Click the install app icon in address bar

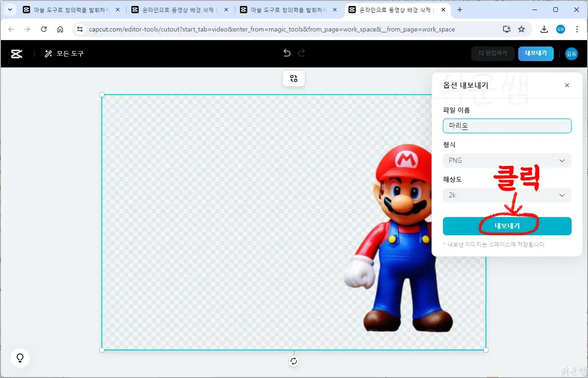(506, 29)
